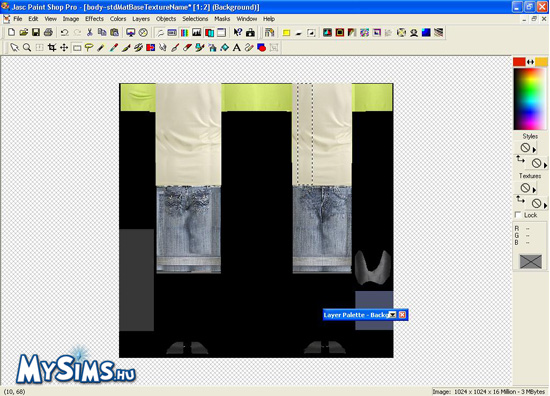Click the Print icon

pos(48,33)
